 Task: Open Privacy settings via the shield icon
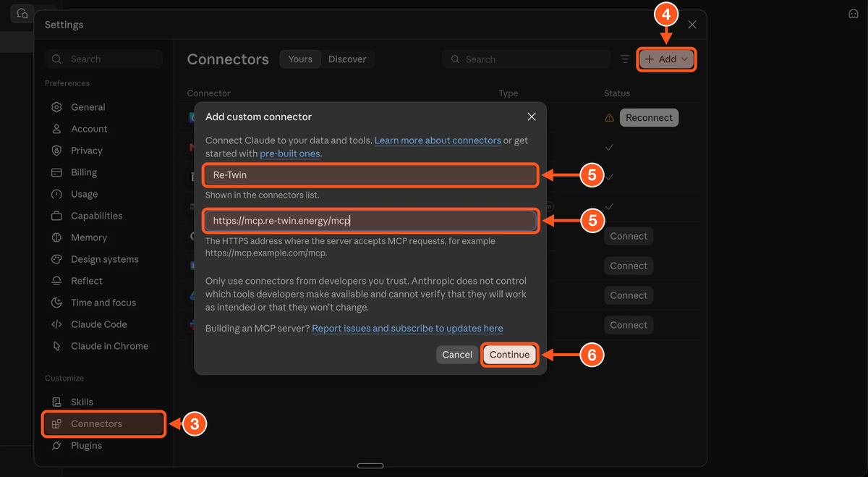point(56,151)
